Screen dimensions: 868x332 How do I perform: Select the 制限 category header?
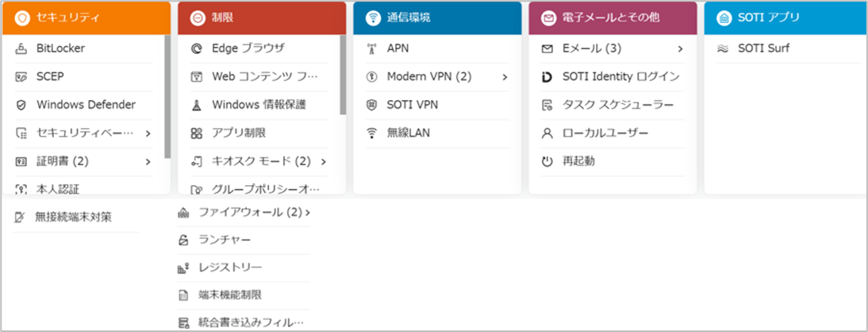point(262,17)
